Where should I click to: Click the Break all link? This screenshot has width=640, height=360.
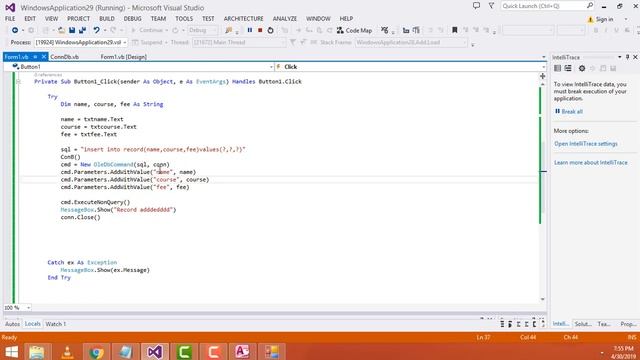click(572, 111)
